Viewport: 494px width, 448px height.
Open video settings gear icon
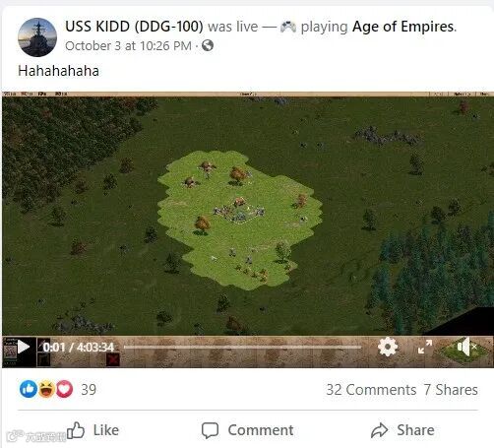pos(388,347)
